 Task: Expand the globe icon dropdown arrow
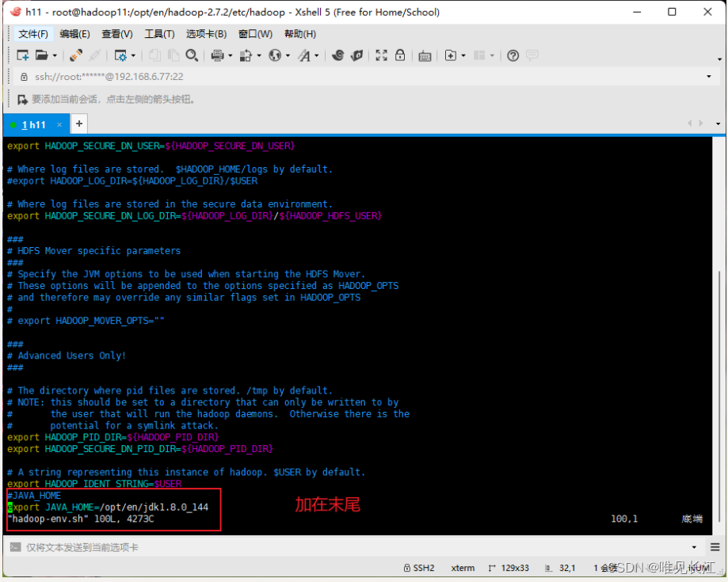click(288, 55)
